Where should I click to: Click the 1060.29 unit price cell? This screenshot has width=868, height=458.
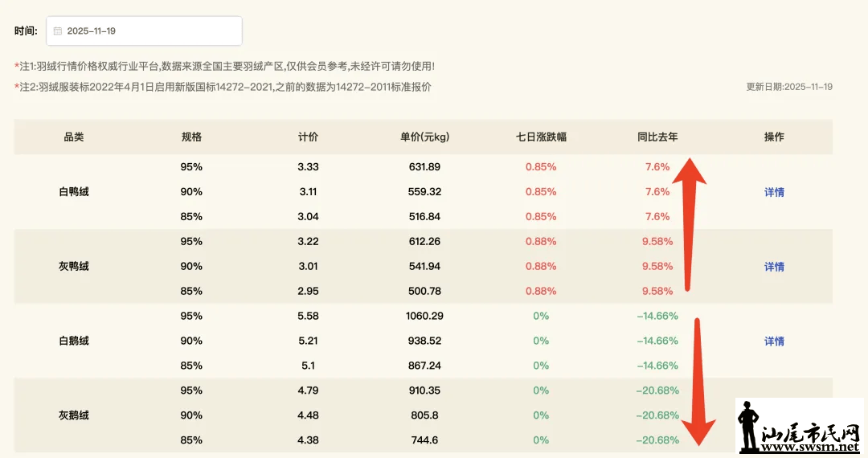tap(424, 317)
